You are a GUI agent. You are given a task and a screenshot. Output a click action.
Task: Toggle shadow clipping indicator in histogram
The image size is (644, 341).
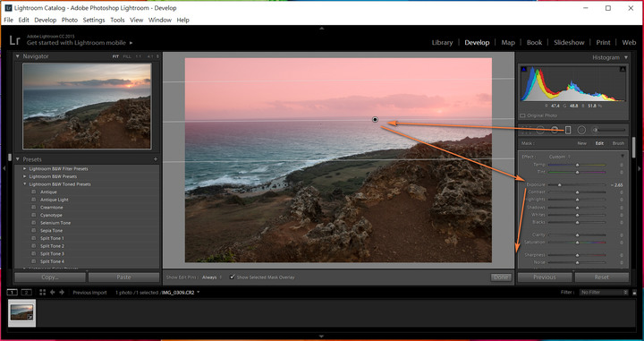click(x=523, y=70)
